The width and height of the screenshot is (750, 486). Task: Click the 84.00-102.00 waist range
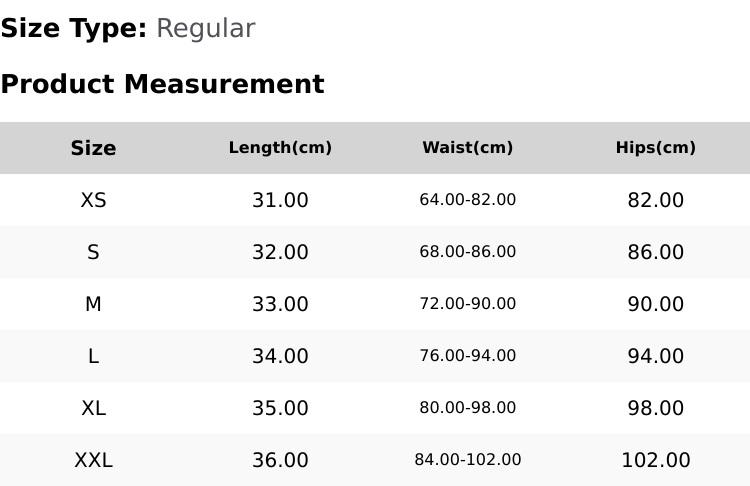(x=468, y=460)
